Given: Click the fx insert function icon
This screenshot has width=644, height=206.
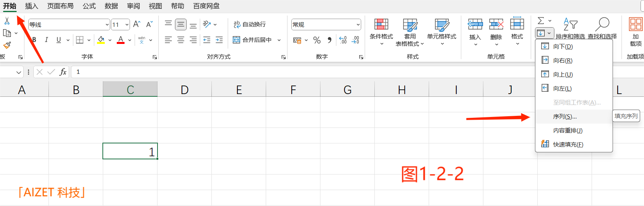Looking at the screenshot, I should point(63,72).
